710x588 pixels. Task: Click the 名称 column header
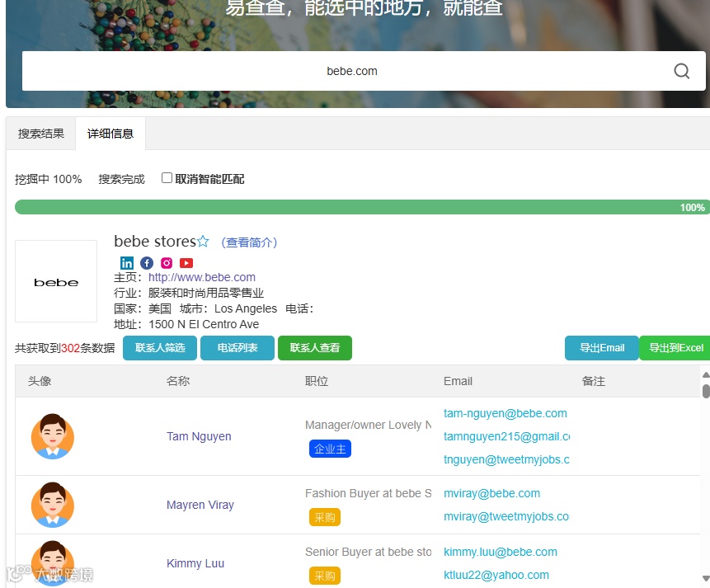[x=177, y=381]
